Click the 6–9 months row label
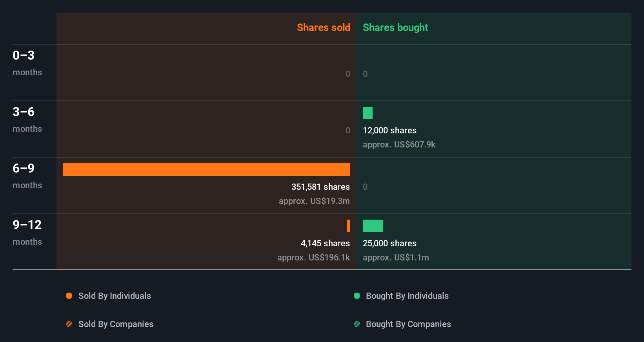 tap(27, 176)
